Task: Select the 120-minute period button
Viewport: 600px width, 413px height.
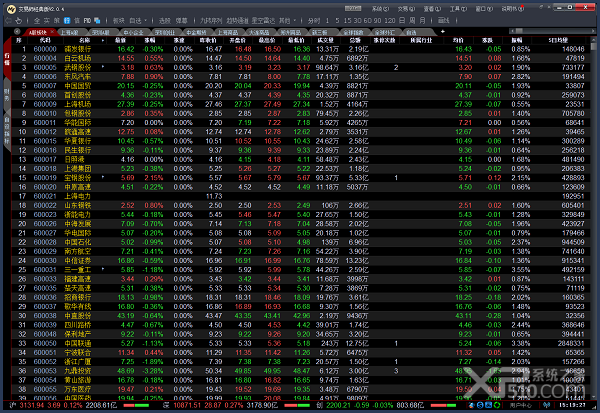Action: point(390,21)
